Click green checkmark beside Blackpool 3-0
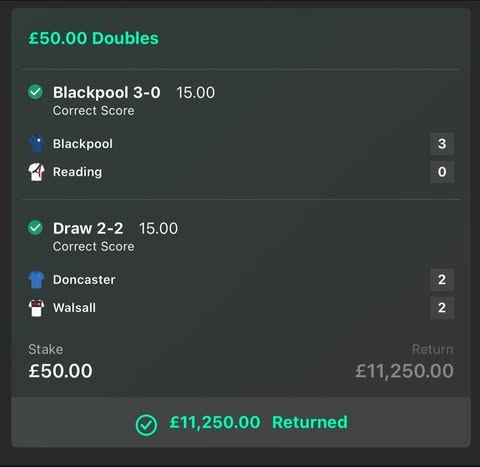This screenshot has height=467, width=480. click(x=35, y=92)
